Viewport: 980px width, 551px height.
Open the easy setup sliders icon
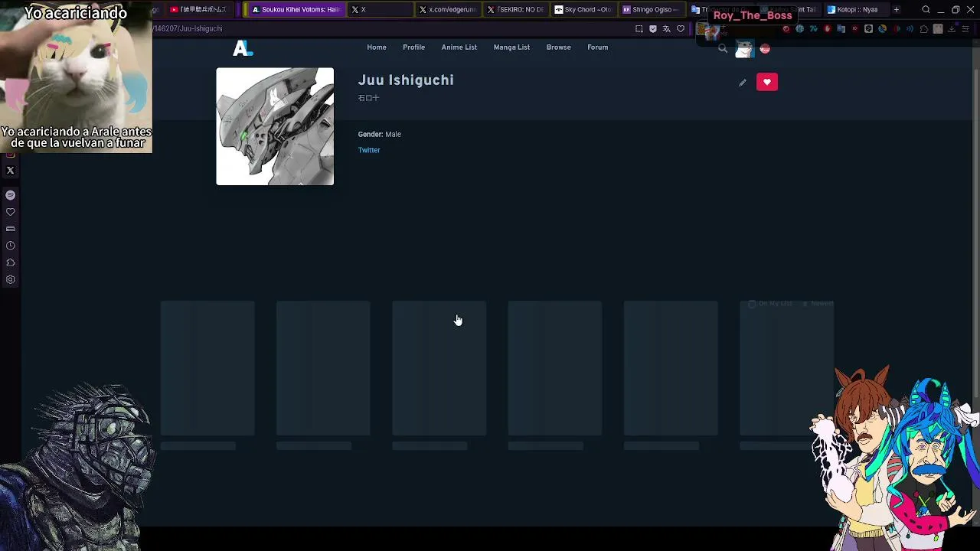tap(965, 29)
